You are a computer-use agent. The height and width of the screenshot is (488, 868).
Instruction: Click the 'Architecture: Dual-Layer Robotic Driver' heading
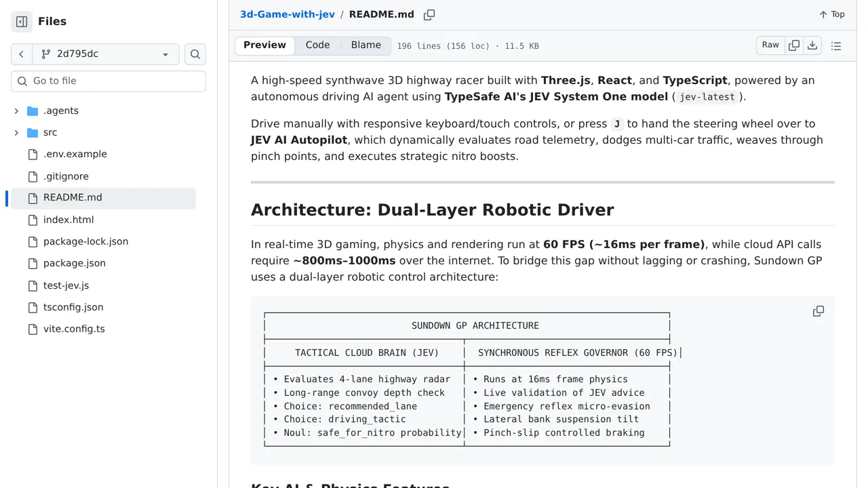pos(433,210)
